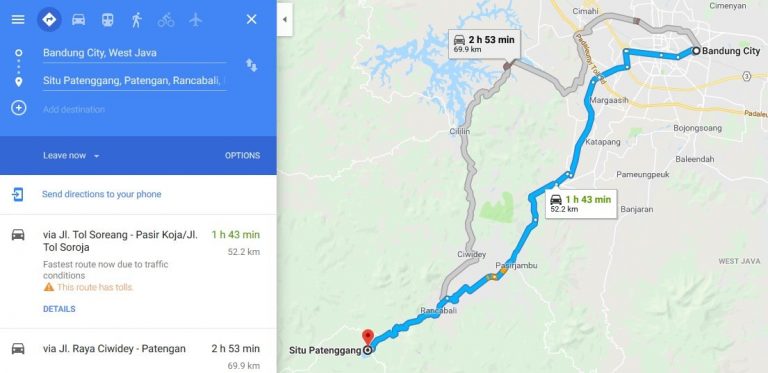768x373 pixels.
Task: Choose flights travel mode
Action: pyautogui.click(x=195, y=20)
